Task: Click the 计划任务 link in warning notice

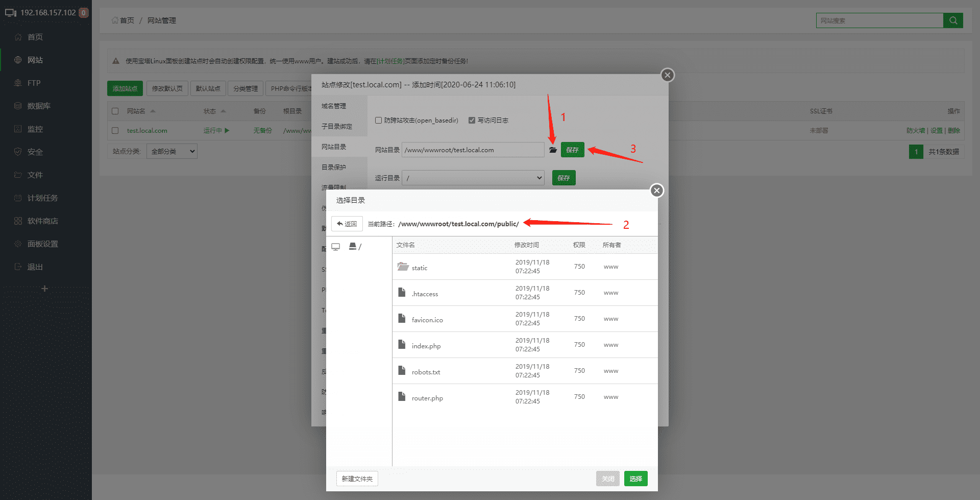Action: (x=390, y=61)
